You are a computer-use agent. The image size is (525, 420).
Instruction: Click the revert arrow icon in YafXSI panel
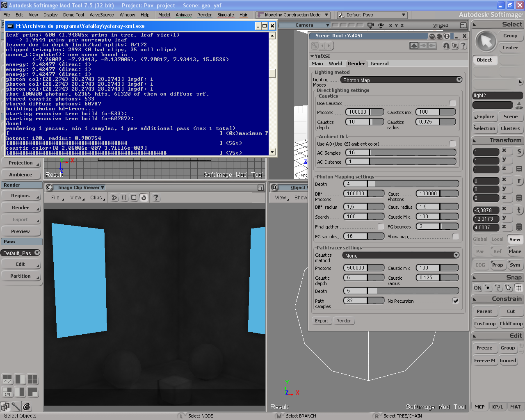pos(446,46)
